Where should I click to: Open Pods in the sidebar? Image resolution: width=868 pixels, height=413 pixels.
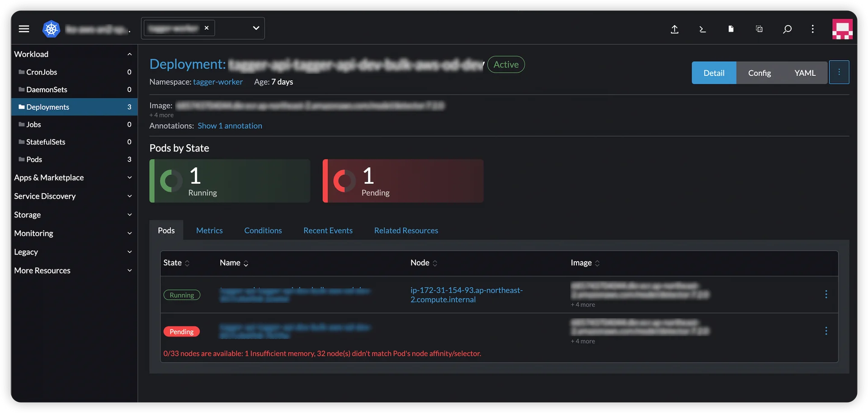point(74,160)
